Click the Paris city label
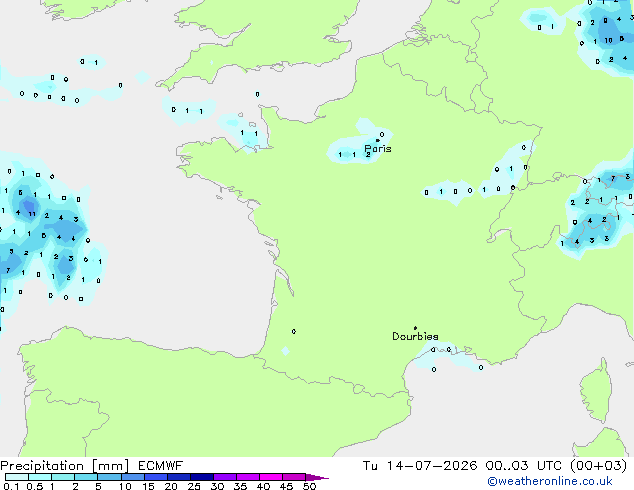634x490 pixels. (378, 148)
